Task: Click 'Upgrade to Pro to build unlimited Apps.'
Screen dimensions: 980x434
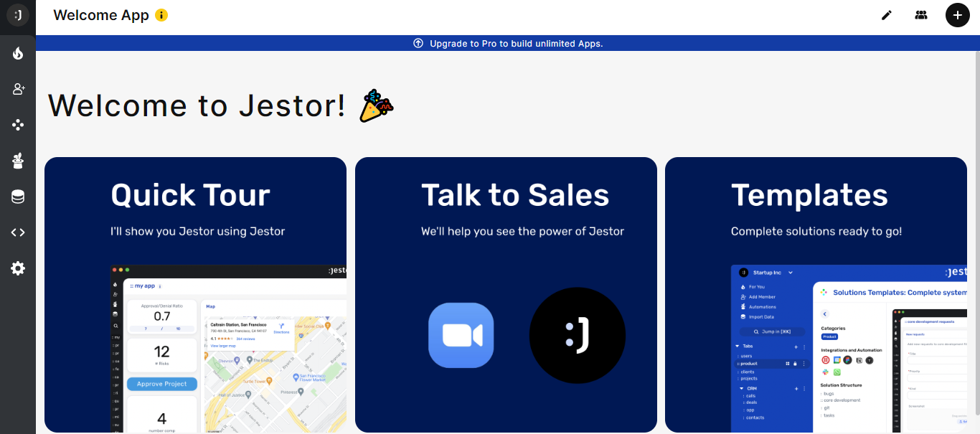Action: pos(517,43)
